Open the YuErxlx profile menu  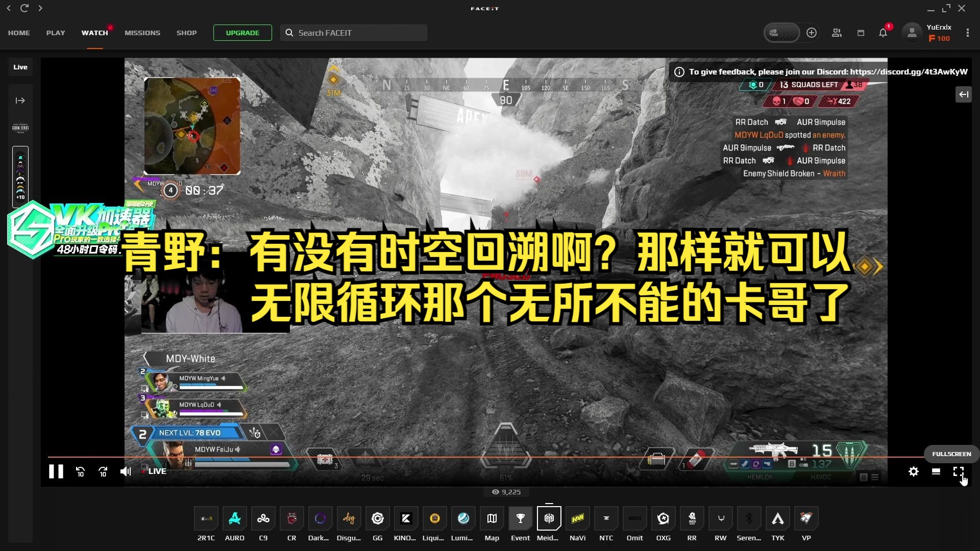point(926,33)
